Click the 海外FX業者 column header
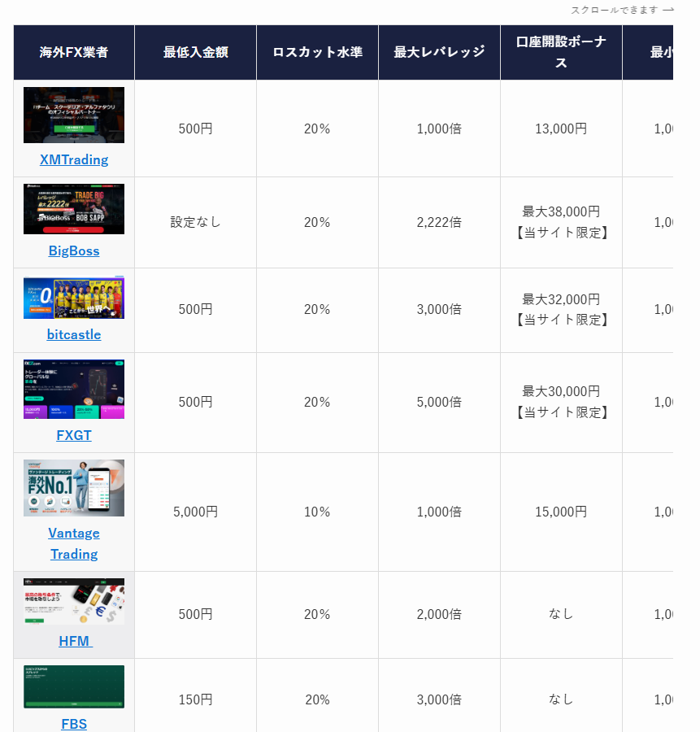 [x=74, y=53]
